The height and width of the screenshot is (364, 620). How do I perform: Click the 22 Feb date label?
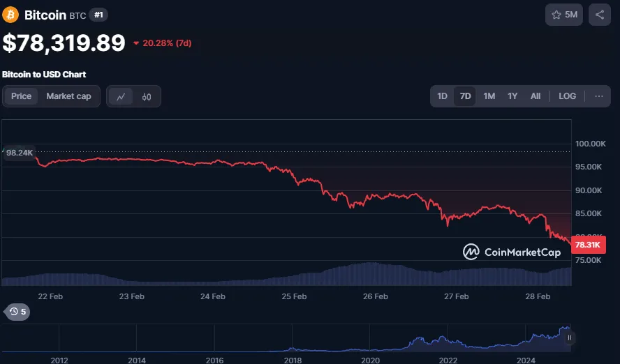pos(50,296)
